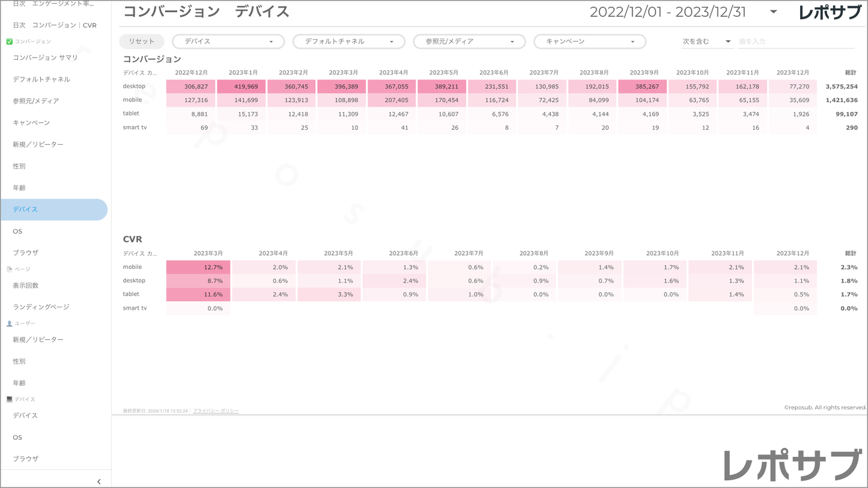Select 表示回数 in the sidebar

tap(26, 285)
